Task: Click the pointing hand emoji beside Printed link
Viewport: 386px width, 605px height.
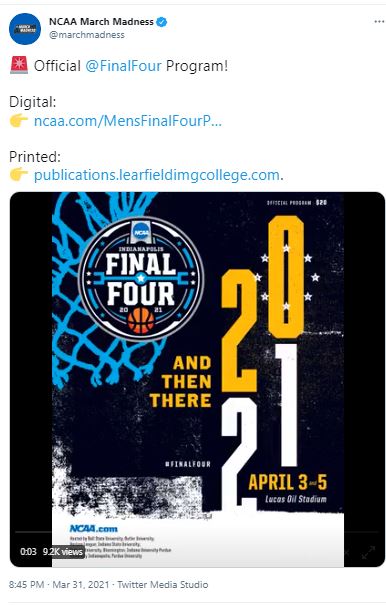Action: pyautogui.click(x=19, y=175)
